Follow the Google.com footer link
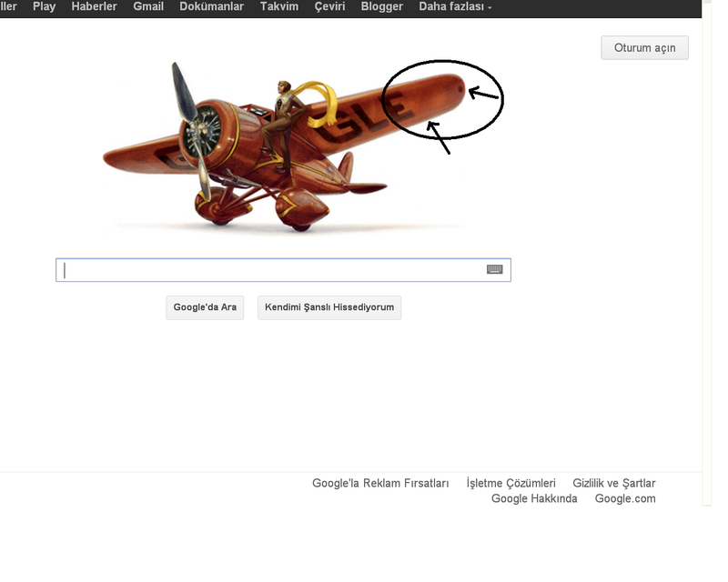The height and width of the screenshot is (582, 728). (x=625, y=498)
